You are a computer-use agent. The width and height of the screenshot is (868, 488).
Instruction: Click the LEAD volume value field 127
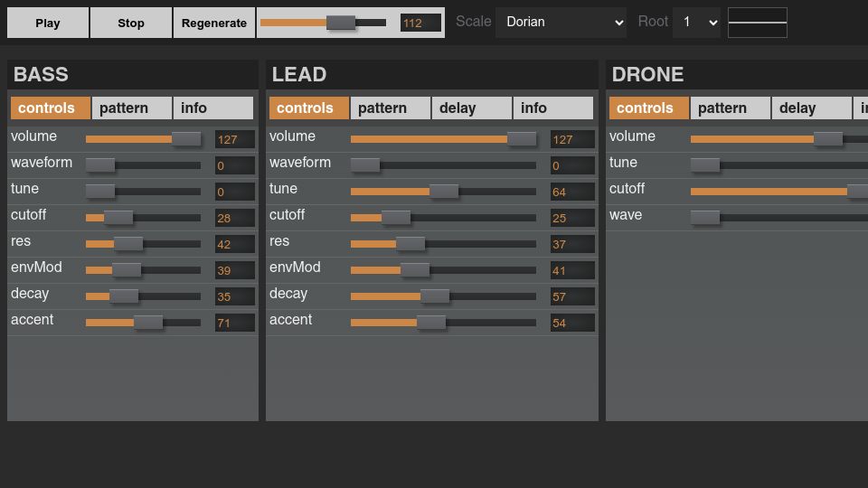[x=572, y=139]
